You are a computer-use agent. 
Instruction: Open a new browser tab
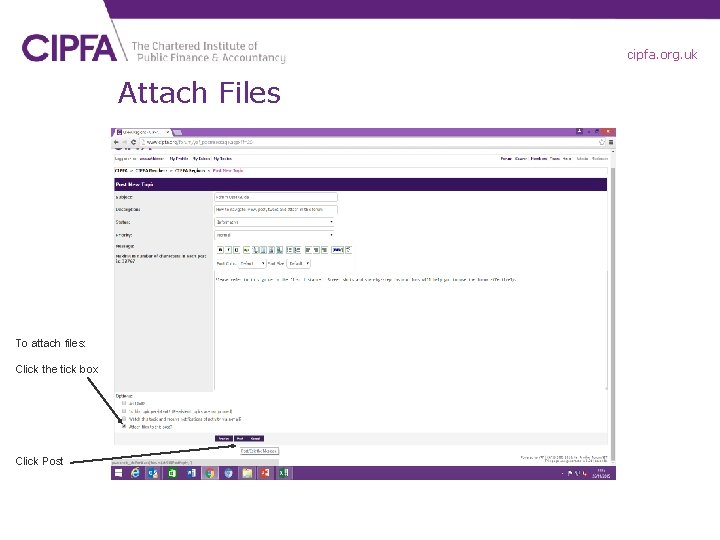tap(178, 133)
